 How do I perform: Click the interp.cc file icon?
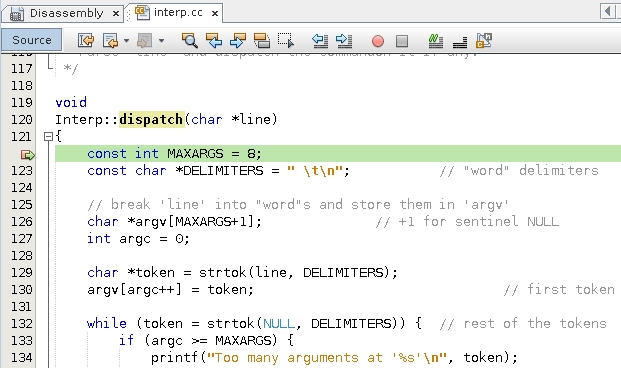[142, 12]
